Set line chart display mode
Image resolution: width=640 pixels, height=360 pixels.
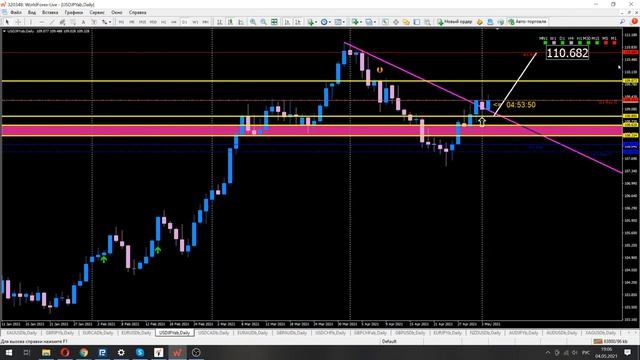point(241,22)
